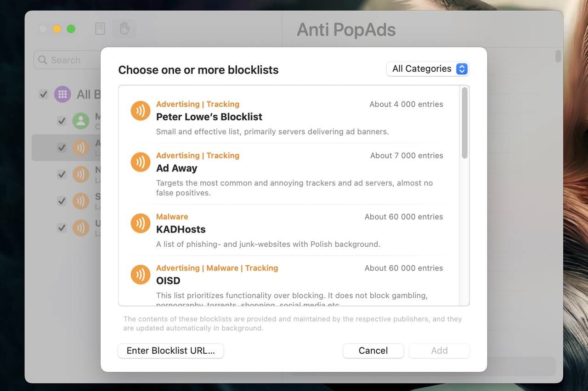Click the Cancel button
Viewport: 588px width, 391px height.
click(x=373, y=351)
